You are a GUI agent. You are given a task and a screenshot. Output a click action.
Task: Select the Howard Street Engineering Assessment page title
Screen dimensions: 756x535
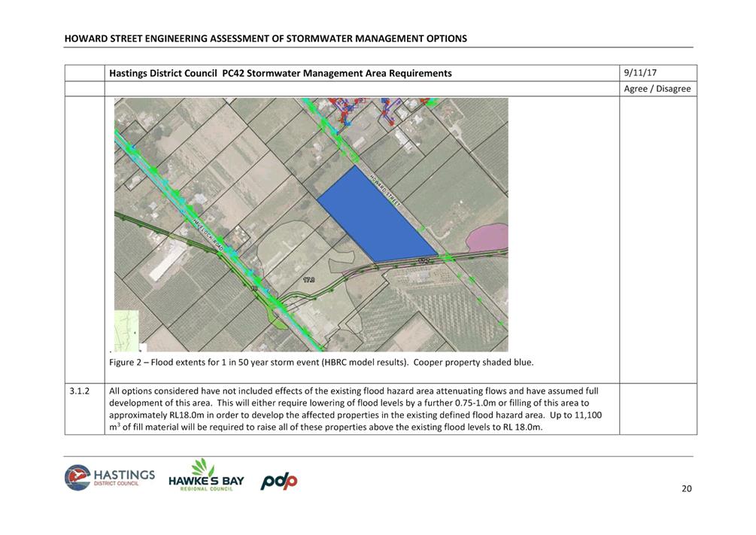click(266, 38)
